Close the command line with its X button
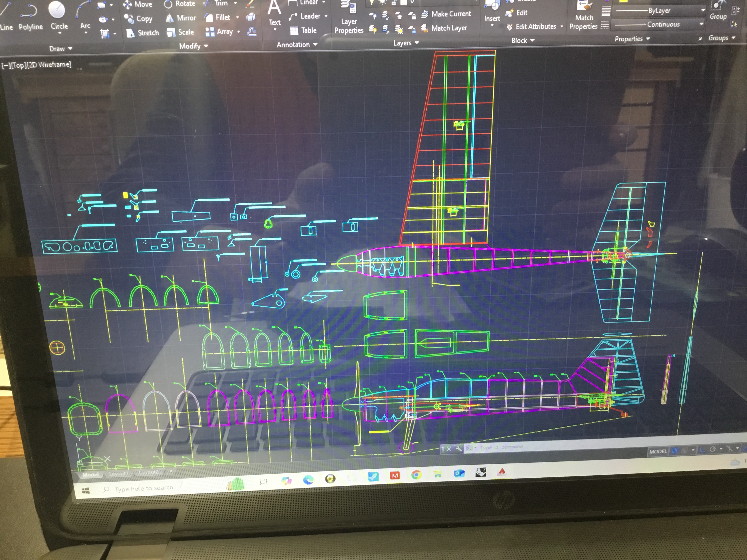This screenshot has width=747, height=560. [449, 449]
